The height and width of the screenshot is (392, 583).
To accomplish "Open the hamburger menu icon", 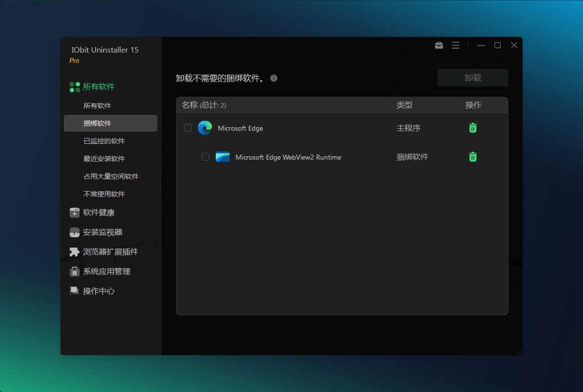I will click(455, 45).
